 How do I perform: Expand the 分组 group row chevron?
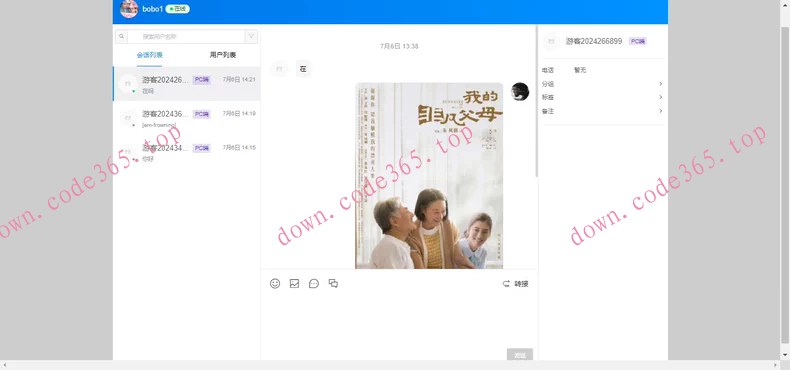(661, 84)
